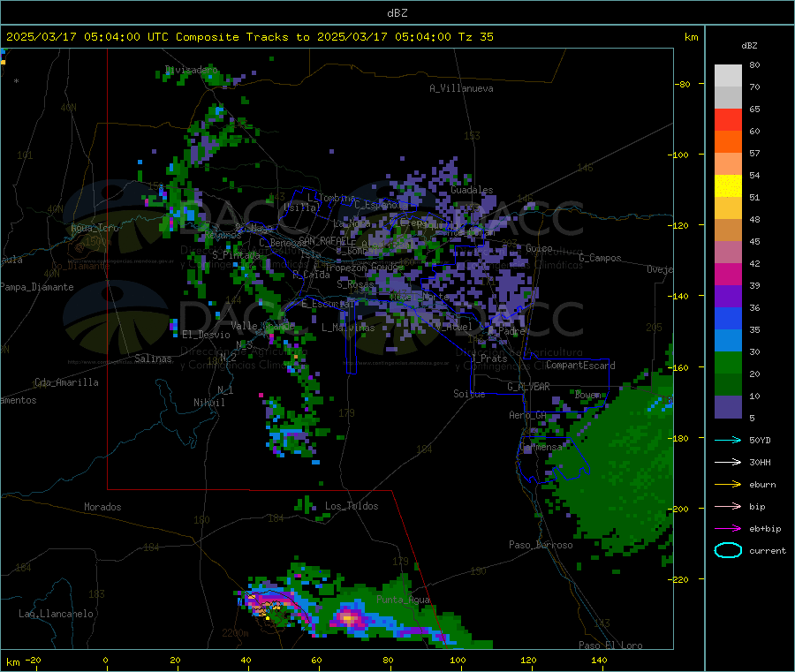This screenshot has height=672, width=795.
Task: Click the 'Goico' map label
Action: click(539, 248)
